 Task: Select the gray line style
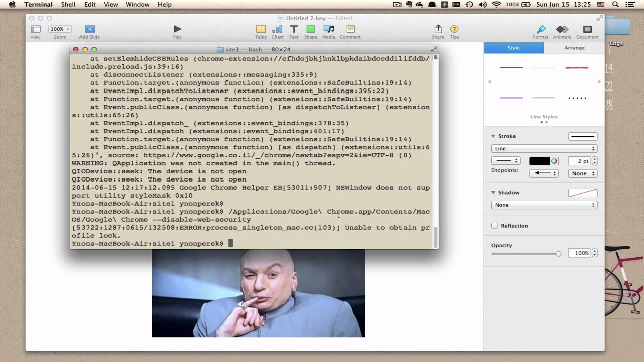(544, 98)
